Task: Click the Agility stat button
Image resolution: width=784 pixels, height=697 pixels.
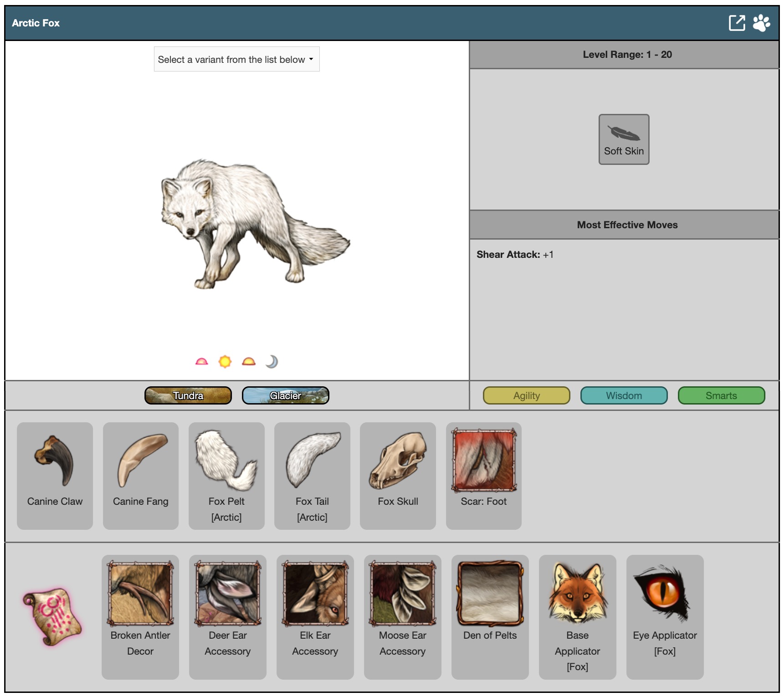Action: point(526,395)
